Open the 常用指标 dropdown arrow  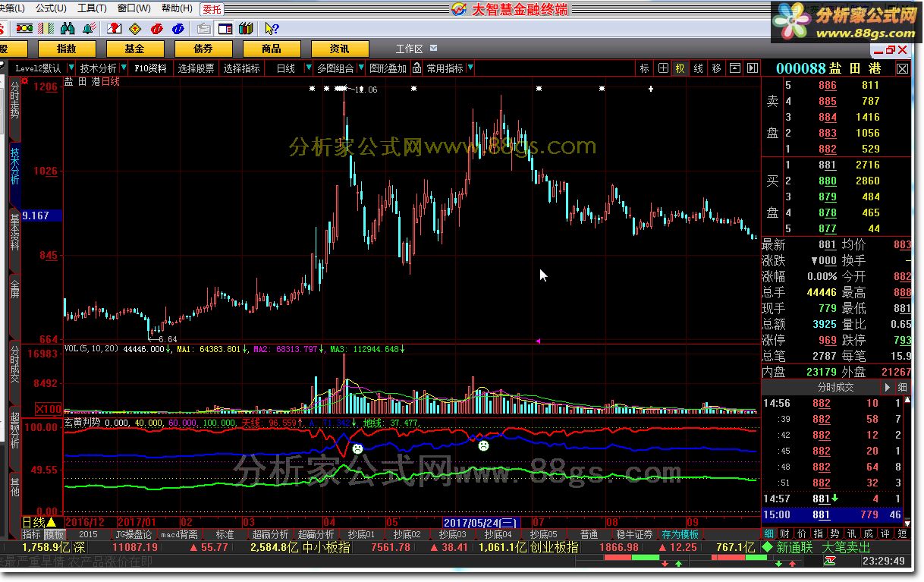point(470,68)
